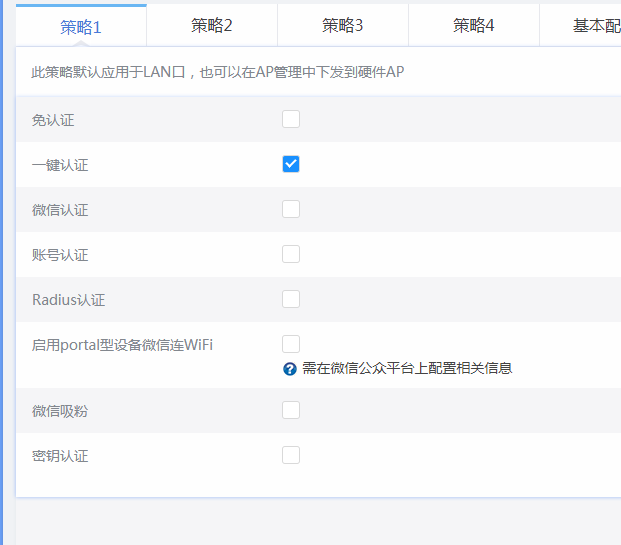621x545 pixels.
Task: Tick the 密钥认证 checkbox
Action: click(291, 455)
